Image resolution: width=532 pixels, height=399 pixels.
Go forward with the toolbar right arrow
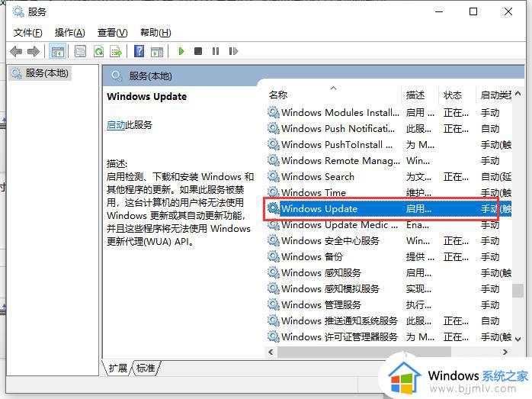coord(34,52)
